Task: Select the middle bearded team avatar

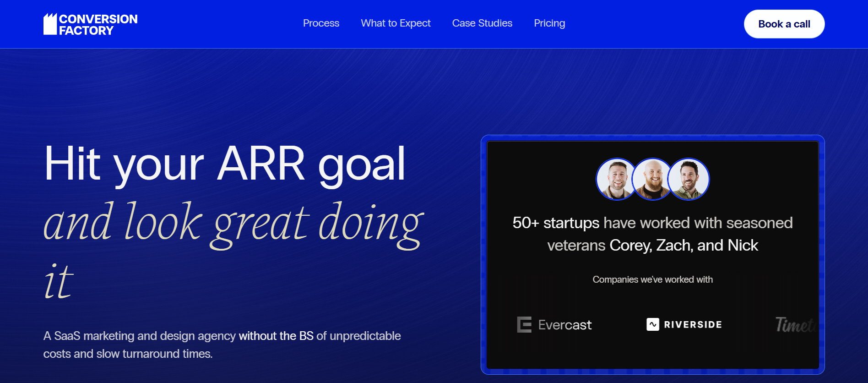Action: coord(652,179)
